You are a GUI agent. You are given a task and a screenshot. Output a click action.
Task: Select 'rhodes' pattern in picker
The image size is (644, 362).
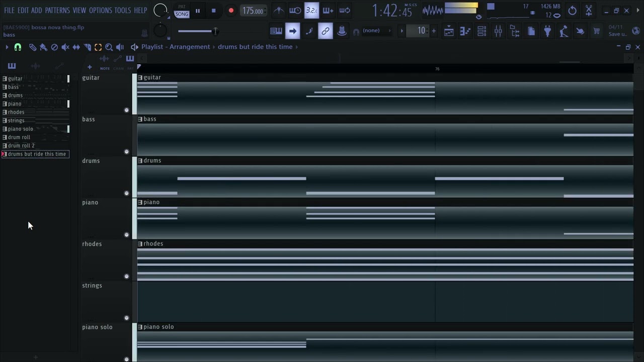tap(35, 112)
